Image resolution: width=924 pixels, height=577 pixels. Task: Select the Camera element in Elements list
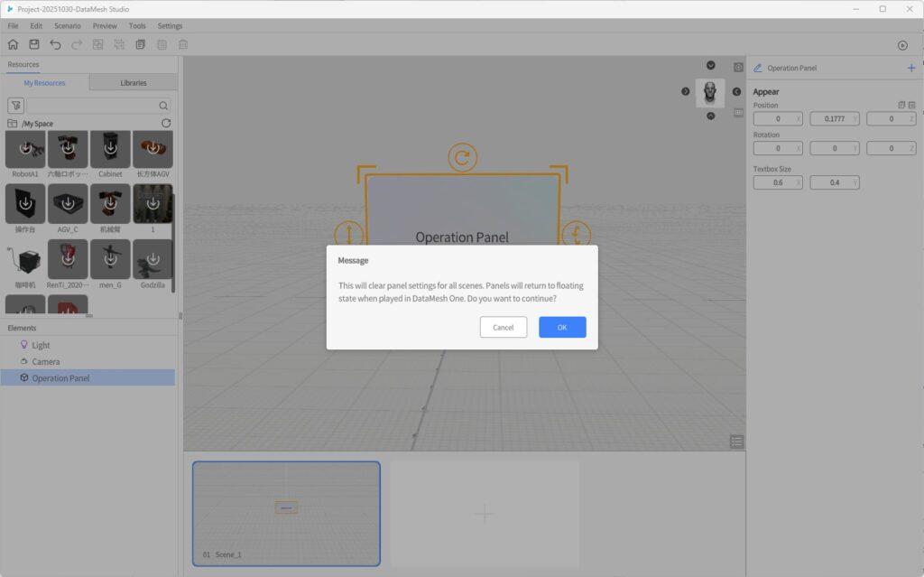point(46,361)
